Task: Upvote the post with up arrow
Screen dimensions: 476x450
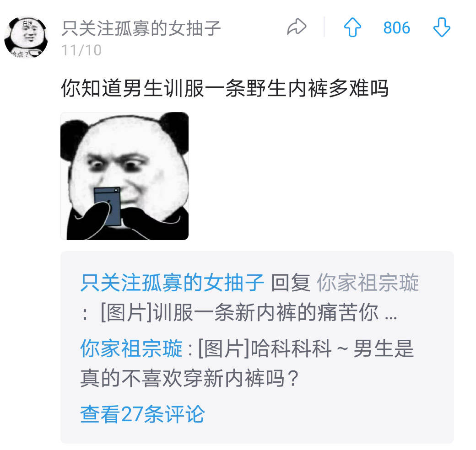Action: pos(352,27)
